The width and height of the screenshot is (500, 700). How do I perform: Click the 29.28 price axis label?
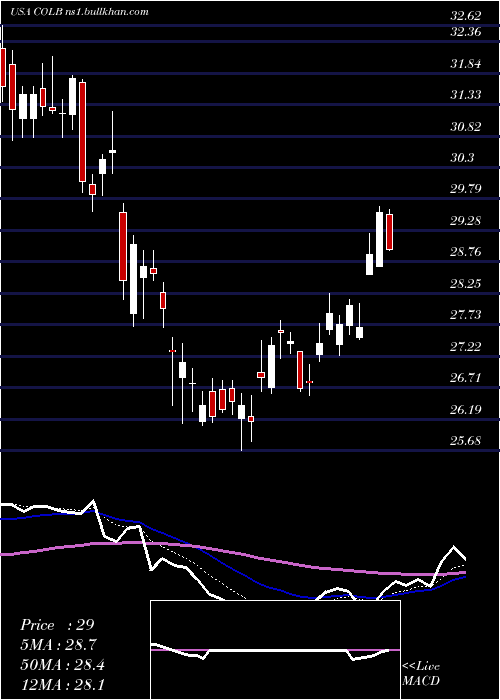[x=466, y=221]
